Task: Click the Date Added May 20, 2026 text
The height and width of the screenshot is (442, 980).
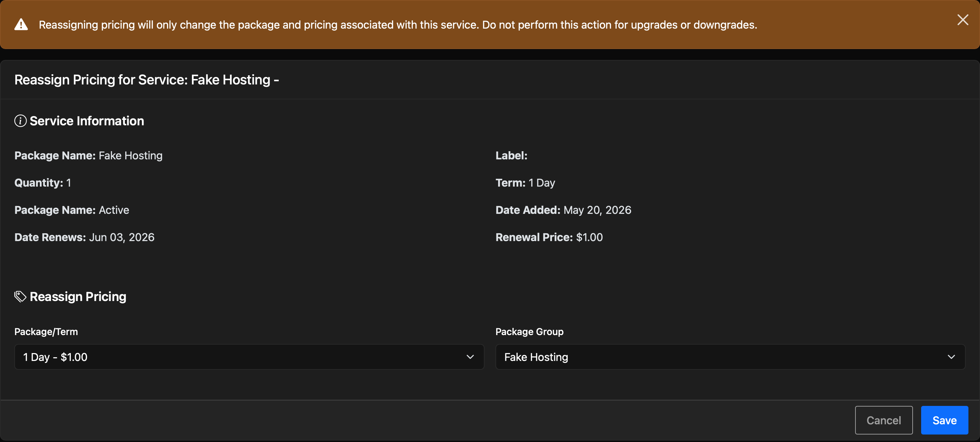Action: (563, 210)
